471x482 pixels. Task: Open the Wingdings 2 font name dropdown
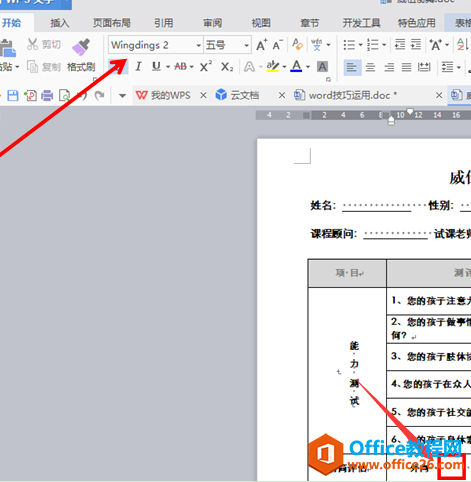pyautogui.click(x=198, y=45)
